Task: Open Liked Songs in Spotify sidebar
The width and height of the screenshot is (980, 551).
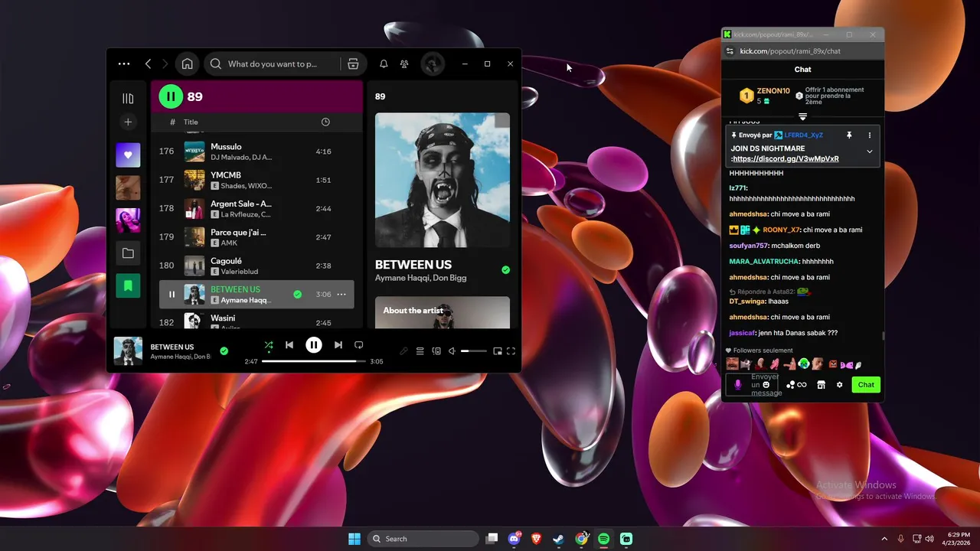Action: click(x=128, y=155)
